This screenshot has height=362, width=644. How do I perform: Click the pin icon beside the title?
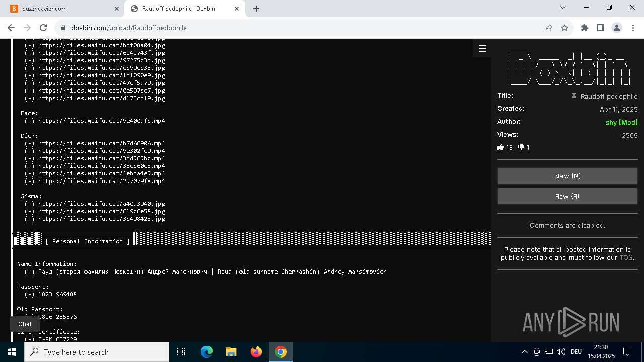[x=574, y=96]
